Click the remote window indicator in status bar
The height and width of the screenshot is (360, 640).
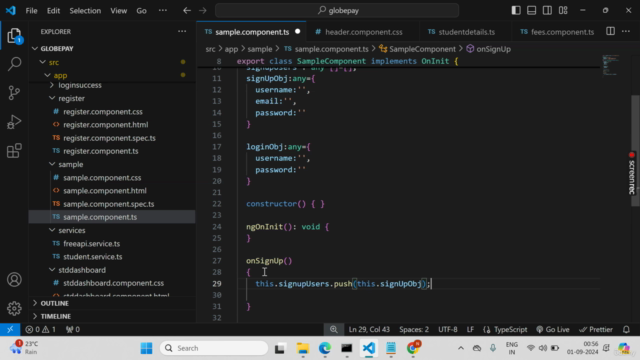coord(10,329)
